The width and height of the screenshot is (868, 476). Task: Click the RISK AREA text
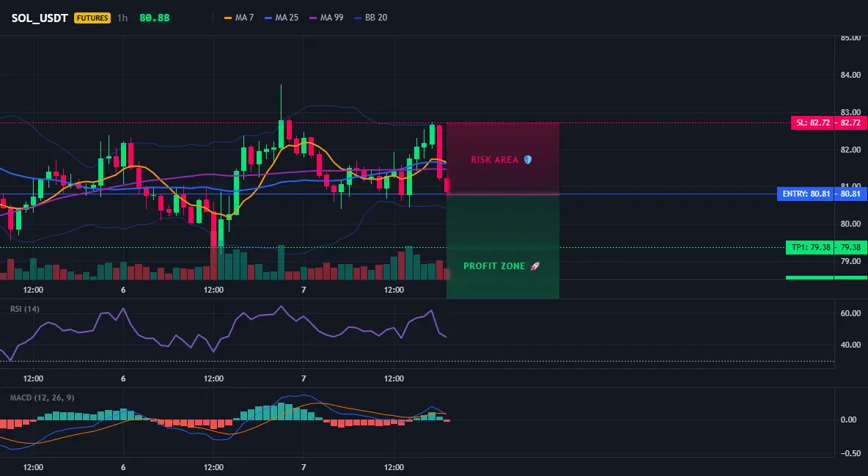pos(495,160)
